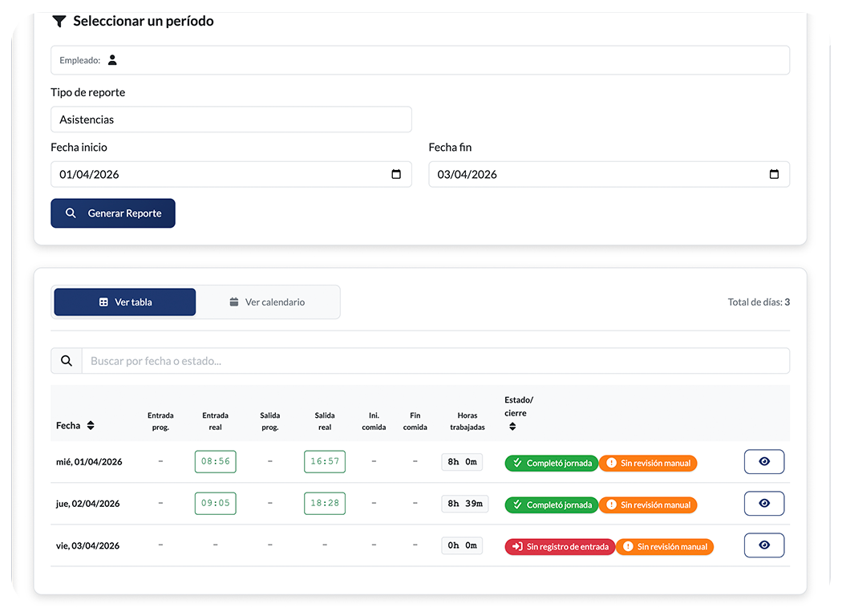Image resolution: width=842 pixels, height=616 pixels.
Task: Focus the Buscar por fecha o estado field
Action: coord(435,361)
